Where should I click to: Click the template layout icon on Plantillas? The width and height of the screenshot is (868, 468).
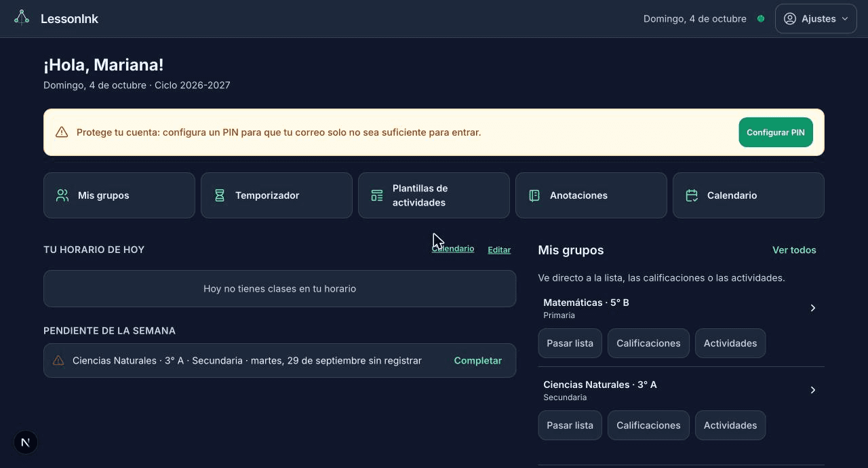[377, 195]
